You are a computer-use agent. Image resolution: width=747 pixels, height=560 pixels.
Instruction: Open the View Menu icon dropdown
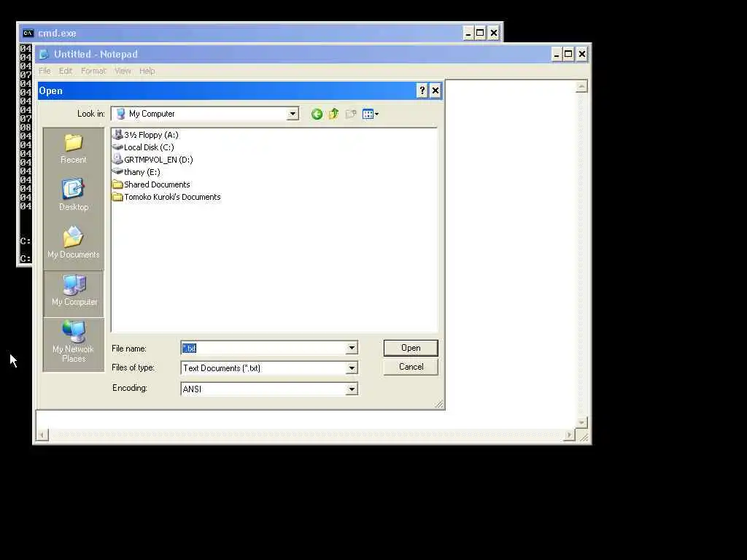click(x=370, y=114)
